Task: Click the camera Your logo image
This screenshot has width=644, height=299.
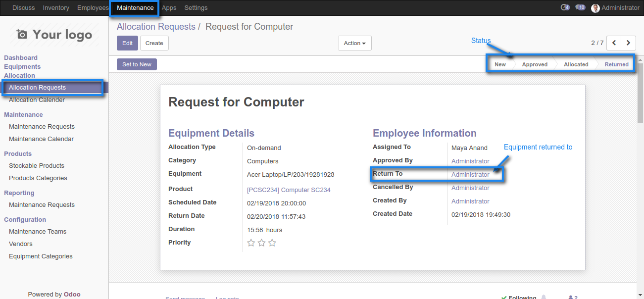Action: point(54,34)
